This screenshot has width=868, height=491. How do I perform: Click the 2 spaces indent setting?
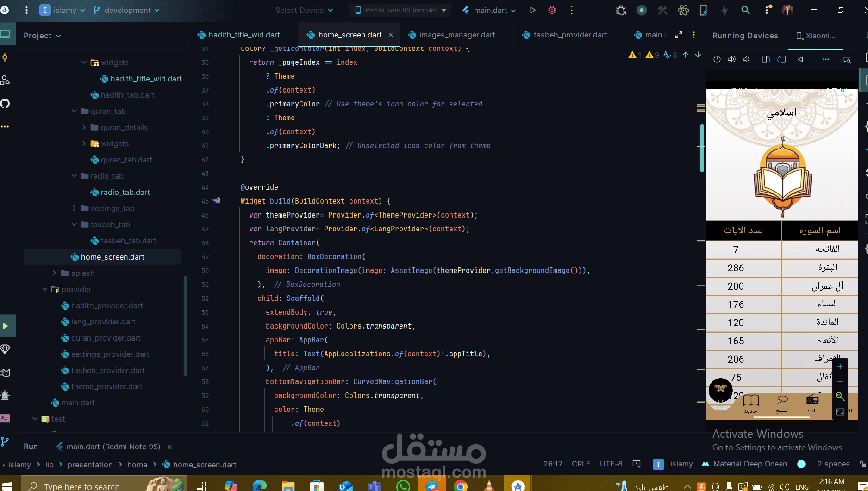coord(833,464)
